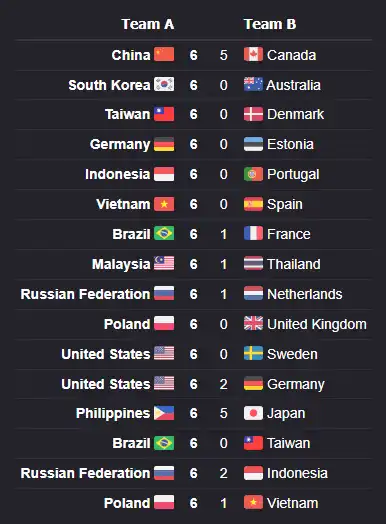Select Canada's score of 5
Image resolution: width=386 pixels, height=524 pixels.
(224, 55)
